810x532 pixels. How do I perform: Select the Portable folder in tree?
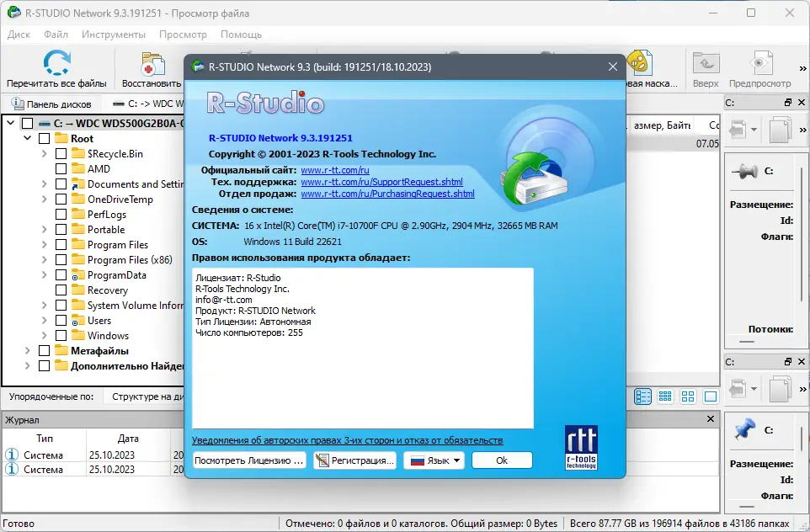106,229
